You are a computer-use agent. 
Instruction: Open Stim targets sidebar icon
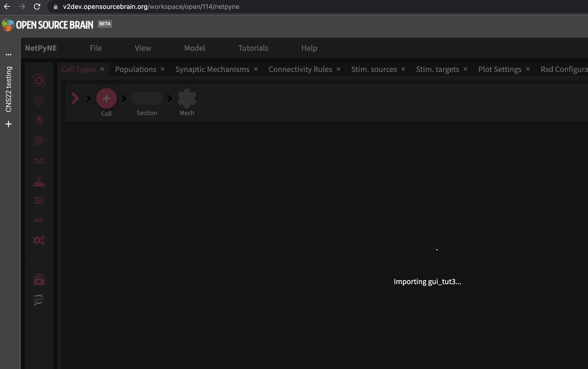(39, 181)
